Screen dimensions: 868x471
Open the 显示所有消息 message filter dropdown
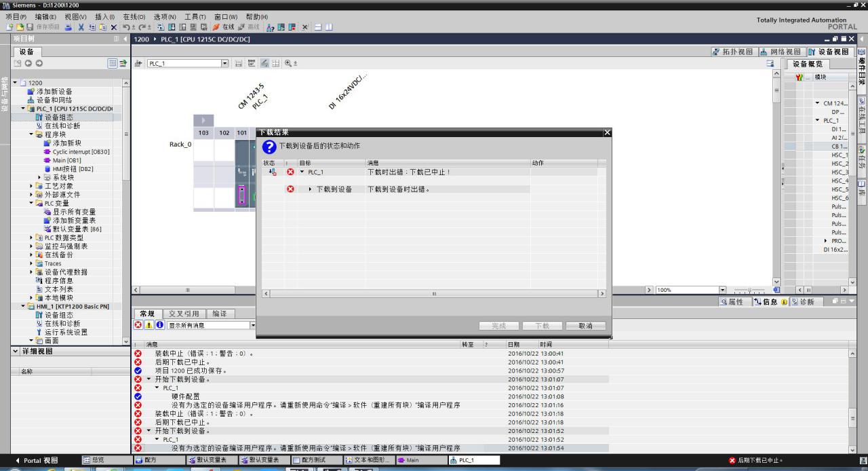pos(253,325)
